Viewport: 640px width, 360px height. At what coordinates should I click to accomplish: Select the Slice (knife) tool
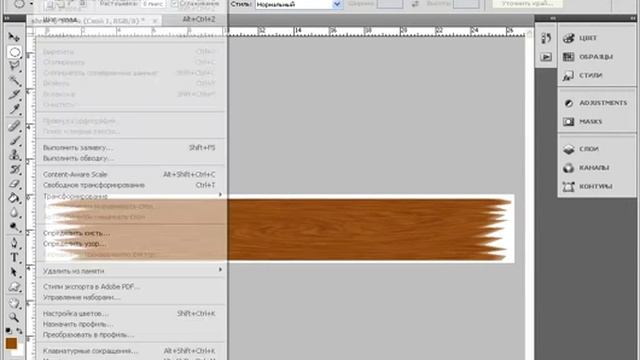coord(14,95)
